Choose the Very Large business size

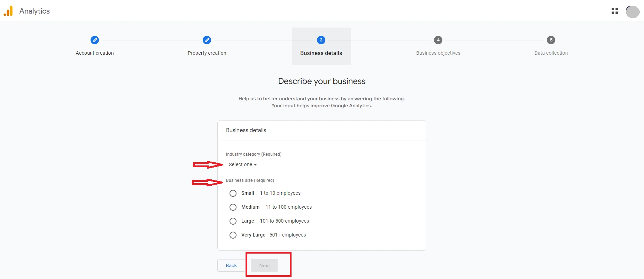[x=233, y=235]
